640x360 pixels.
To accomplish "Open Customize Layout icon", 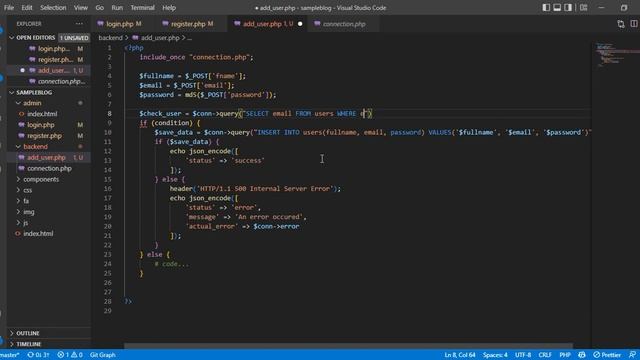I will [584, 7].
